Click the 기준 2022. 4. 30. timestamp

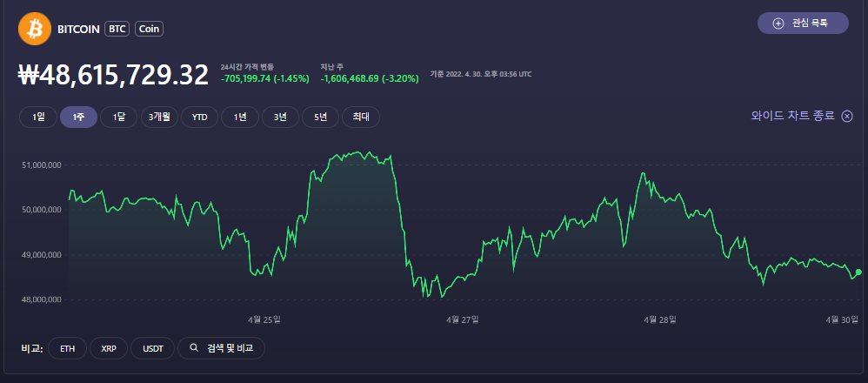tap(481, 74)
